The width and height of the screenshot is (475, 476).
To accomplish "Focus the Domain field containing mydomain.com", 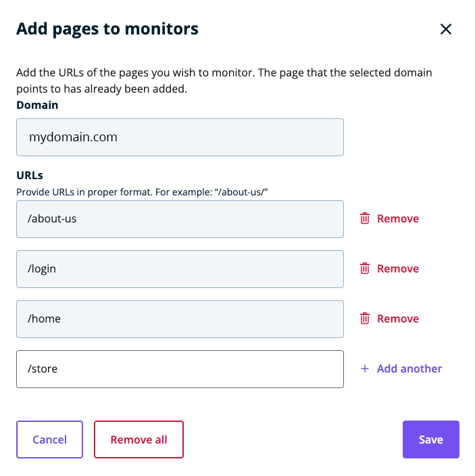I will pyautogui.click(x=180, y=137).
